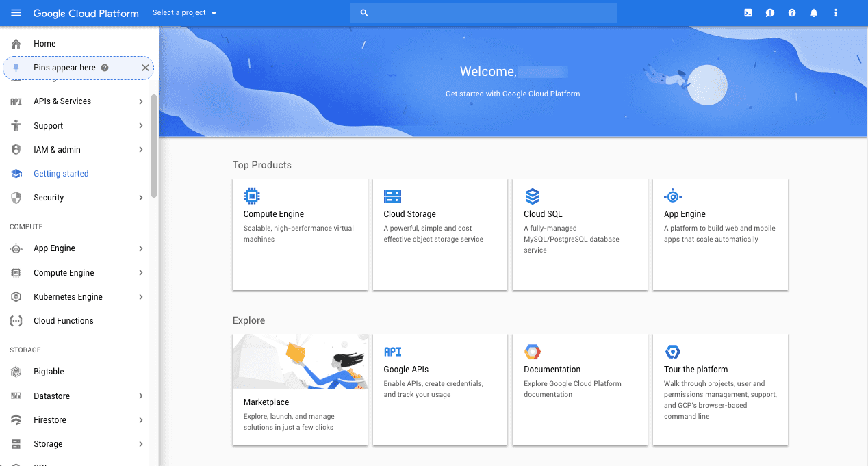868x466 pixels.
Task: Open the Help question mark icon
Action: point(792,13)
